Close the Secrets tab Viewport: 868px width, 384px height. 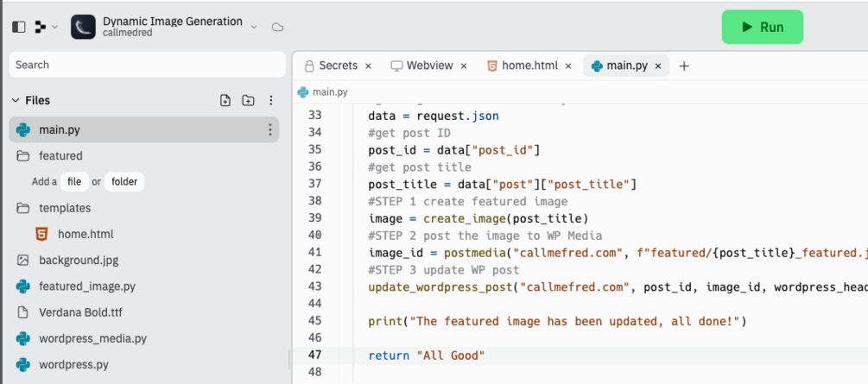[368, 66]
